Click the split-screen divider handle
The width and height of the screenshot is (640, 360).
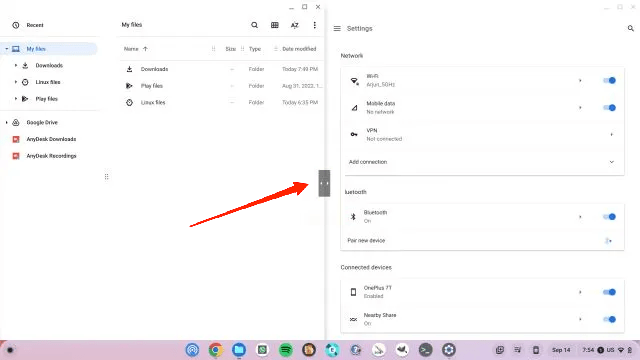click(x=324, y=183)
